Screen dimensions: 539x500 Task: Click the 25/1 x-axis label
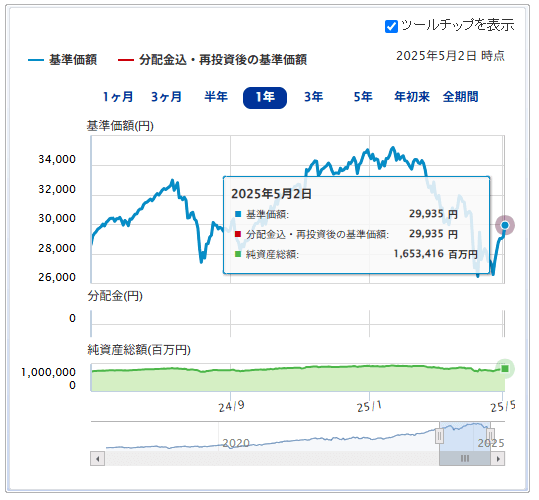tap(369, 407)
